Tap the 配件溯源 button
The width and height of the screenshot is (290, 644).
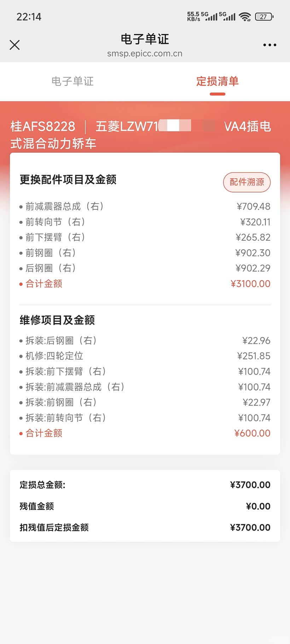(x=247, y=182)
